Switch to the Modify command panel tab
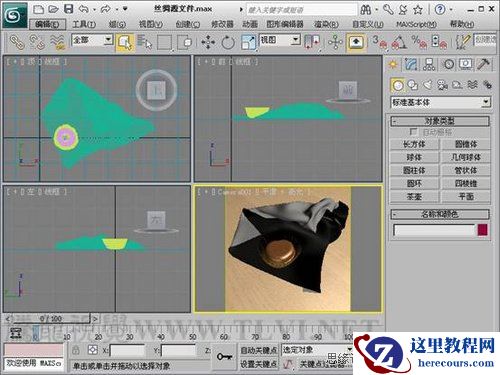 (411, 64)
